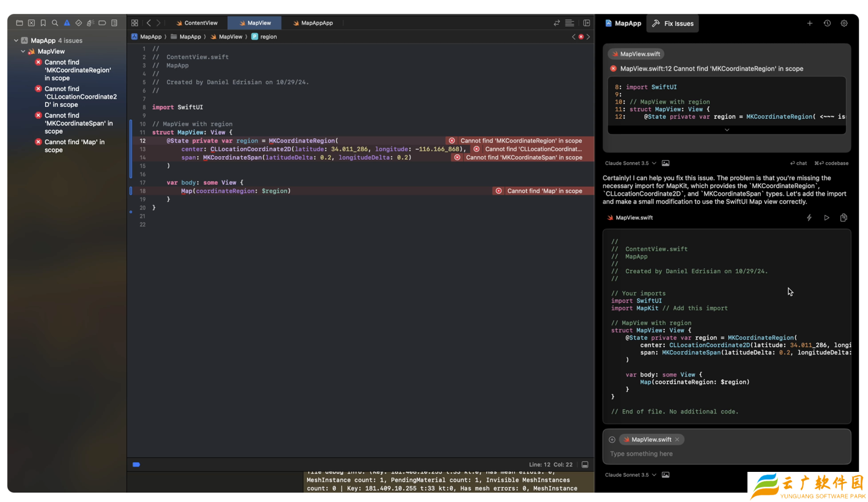Click MapView.swift label above suggested code

pos(630,218)
